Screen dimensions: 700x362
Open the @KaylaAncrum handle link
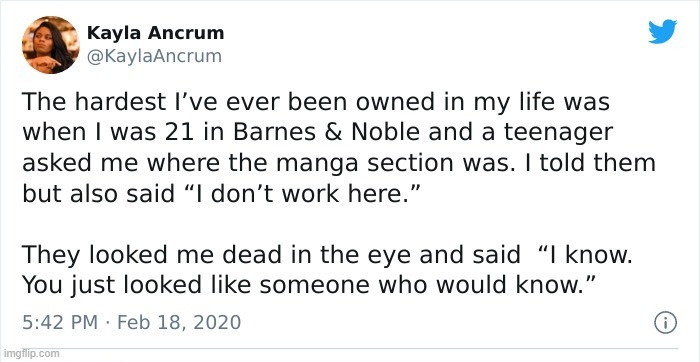point(154,56)
